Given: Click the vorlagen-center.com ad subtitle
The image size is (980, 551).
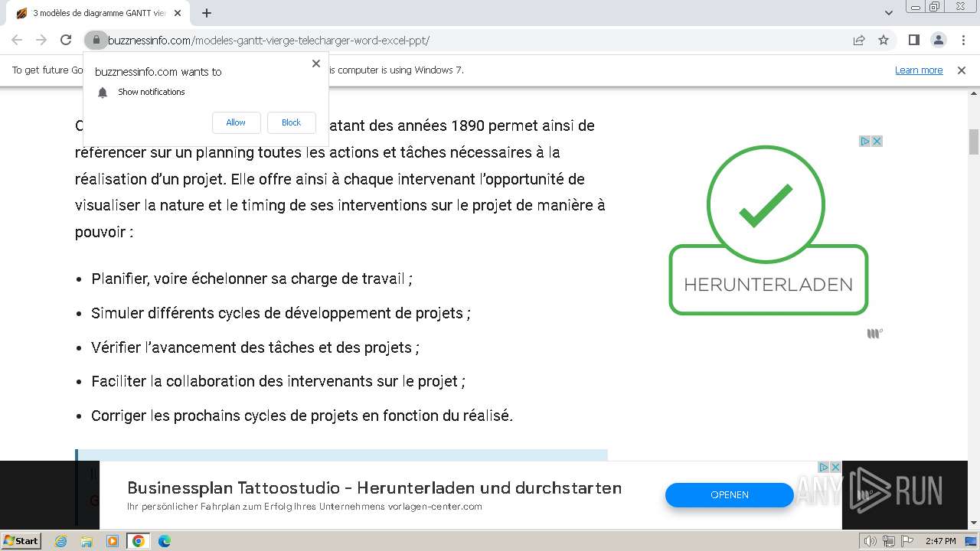Looking at the screenshot, I should coord(305,507).
